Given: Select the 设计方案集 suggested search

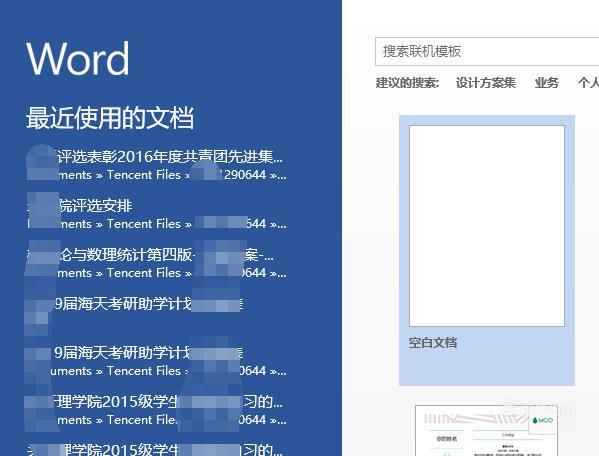Looking at the screenshot, I should pyautogui.click(x=486, y=83).
